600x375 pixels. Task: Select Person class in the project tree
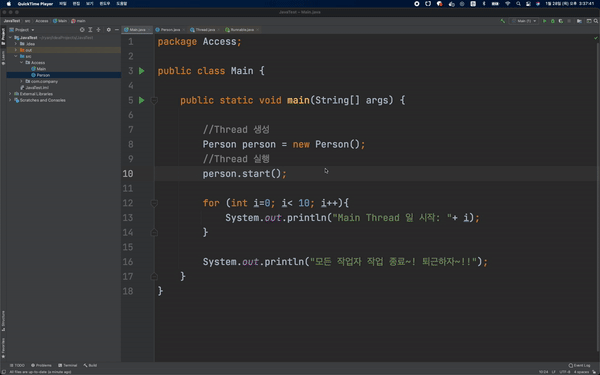pos(41,75)
